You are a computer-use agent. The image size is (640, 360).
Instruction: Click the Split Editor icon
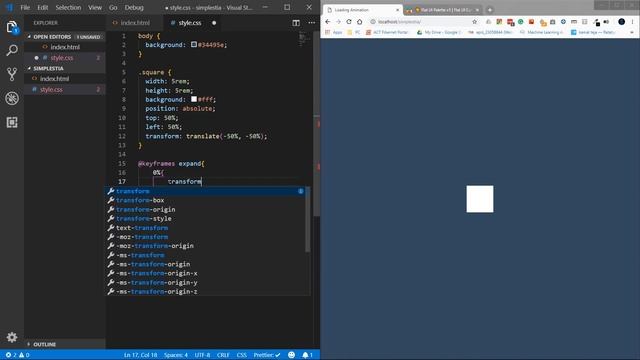(296, 23)
